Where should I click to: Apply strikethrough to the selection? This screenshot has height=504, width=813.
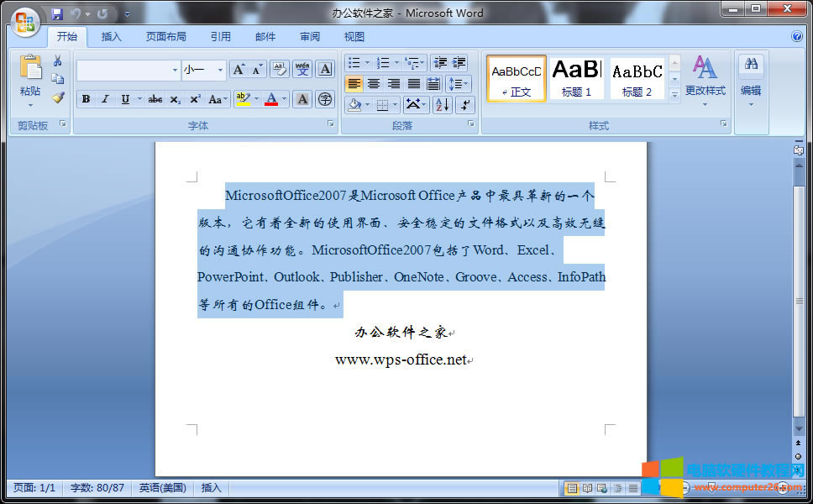[155, 99]
